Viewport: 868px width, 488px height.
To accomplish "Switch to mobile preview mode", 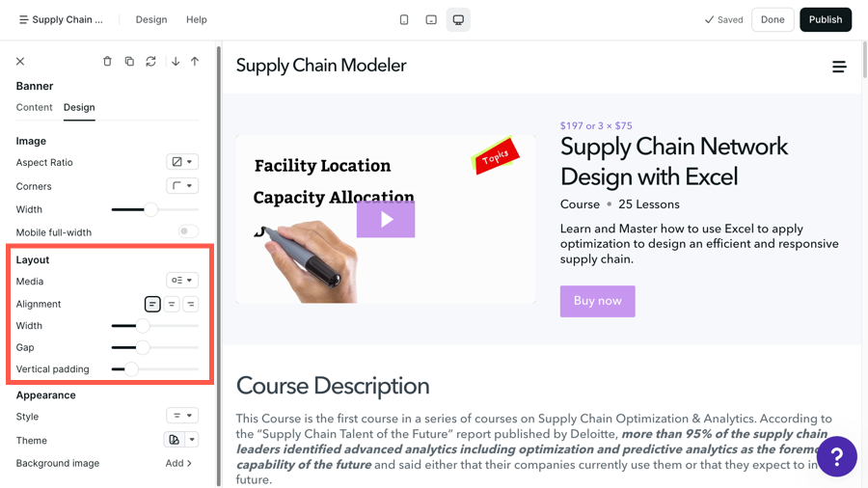I will 404,19.
